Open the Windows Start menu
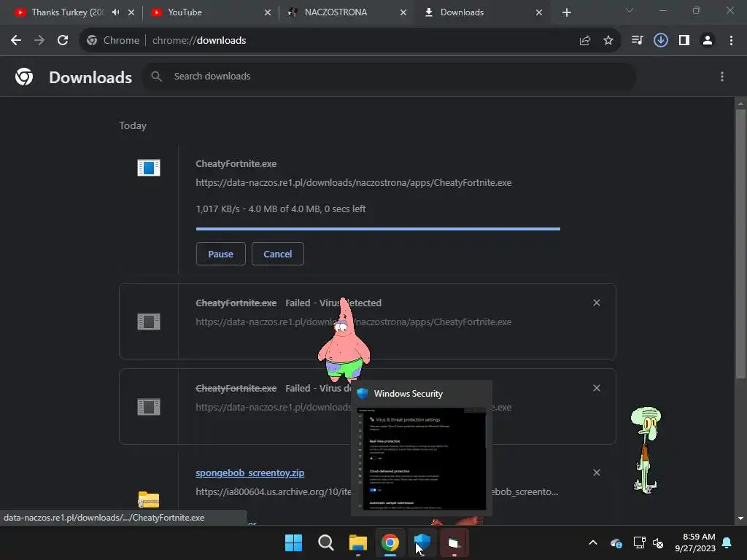The height and width of the screenshot is (560, 747). point(293,542)
